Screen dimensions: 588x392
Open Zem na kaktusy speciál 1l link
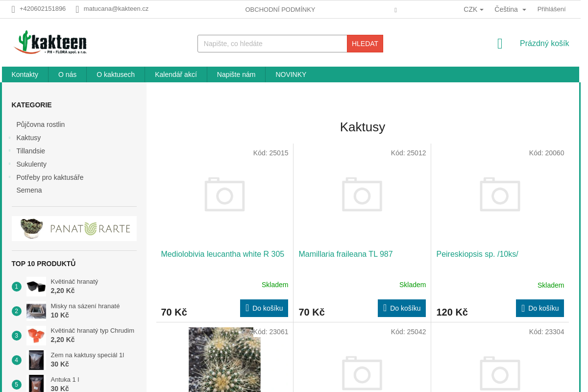(87, 355)
